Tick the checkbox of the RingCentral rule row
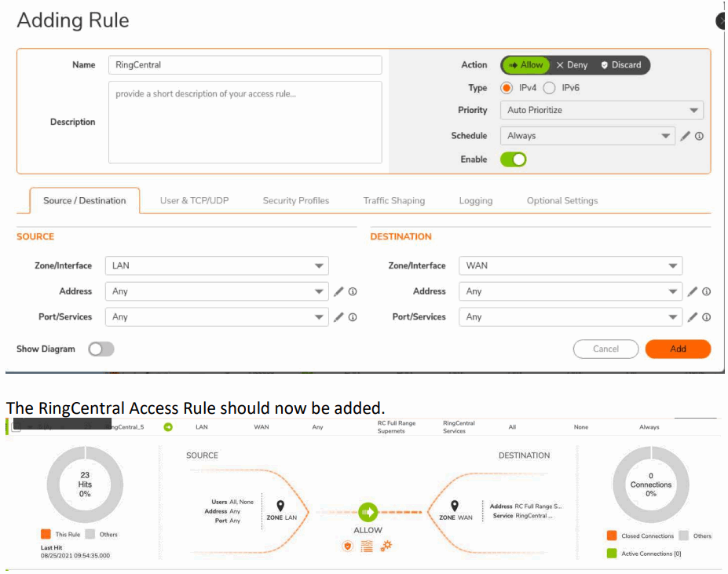This screenshot has width=728, height=574. (16, 427)
